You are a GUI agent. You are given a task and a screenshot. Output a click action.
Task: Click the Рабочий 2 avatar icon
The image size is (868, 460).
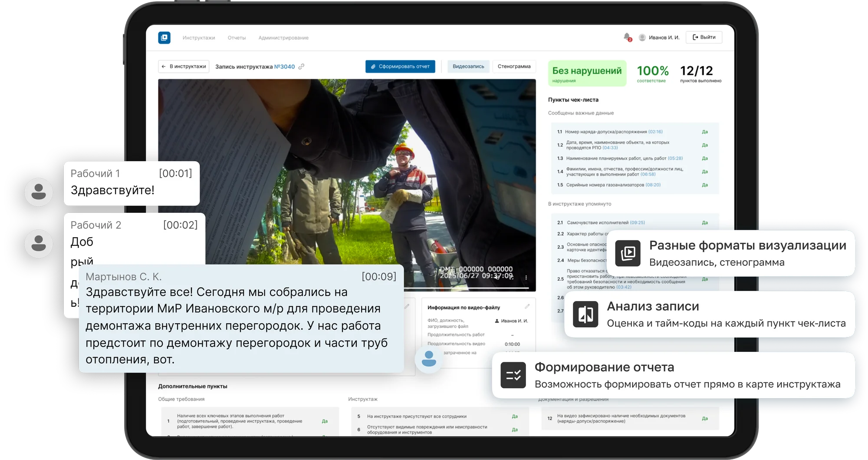tap(39, 243)
